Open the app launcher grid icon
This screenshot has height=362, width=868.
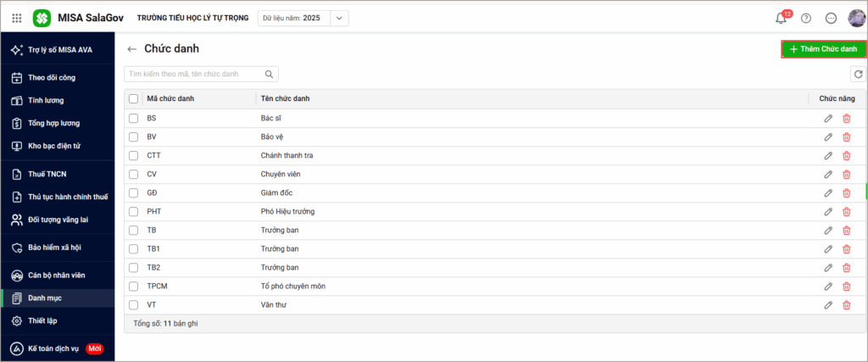tap(17, 18)
